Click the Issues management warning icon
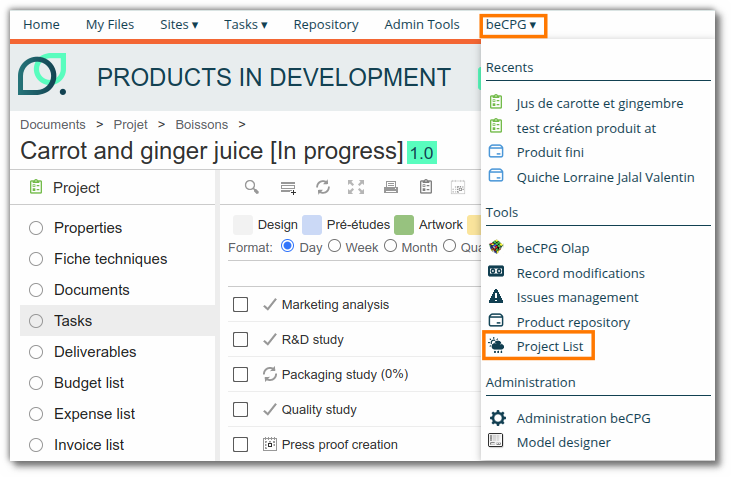The image size is (731, 477). coord(496,296)
